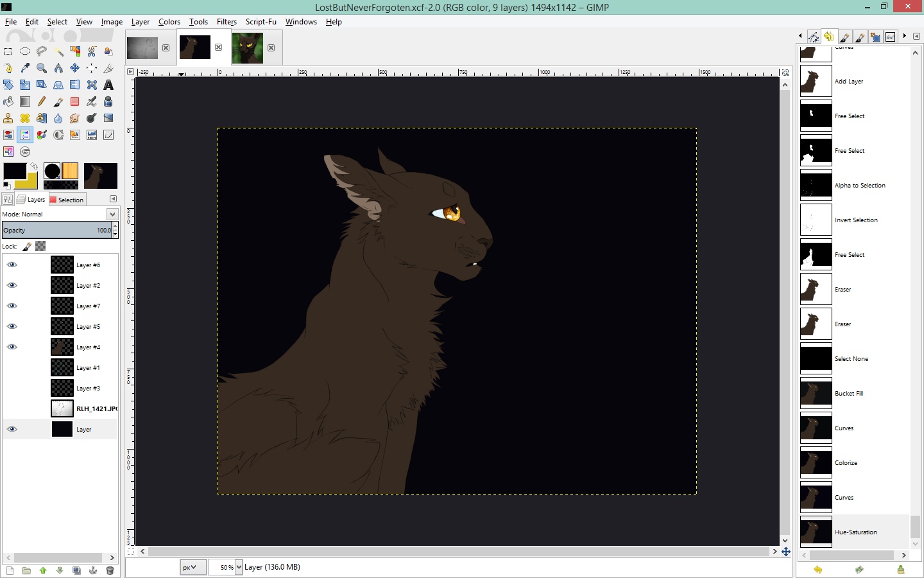924x578 pixels.
Task: Select the Scissors Select tool
Action: (92, 51)
